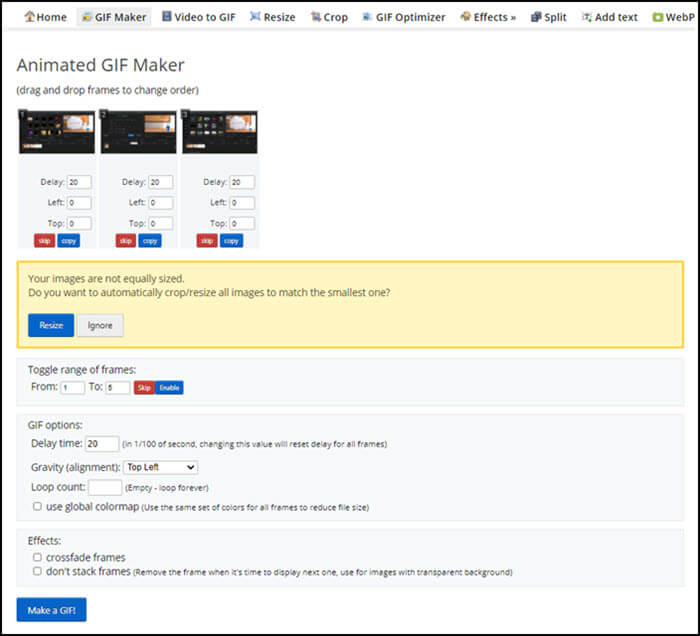Open the GIF Optimizer tool
This screenshot has height=636, width=700.
[x=403, y=17]
